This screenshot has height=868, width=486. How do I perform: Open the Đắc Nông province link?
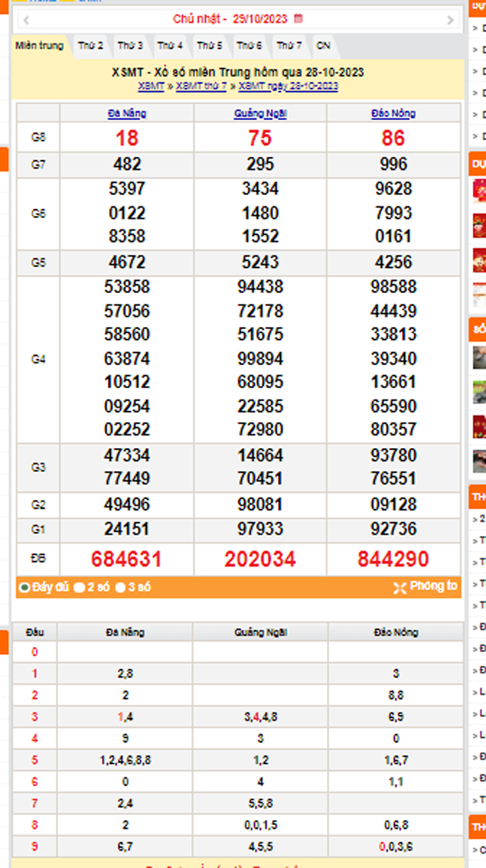[393, 113]
